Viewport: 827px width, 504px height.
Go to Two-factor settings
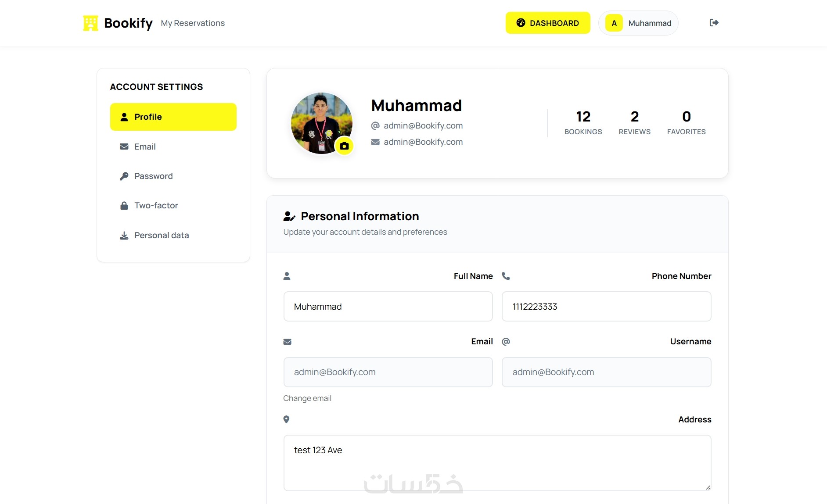tap(156, 206)
